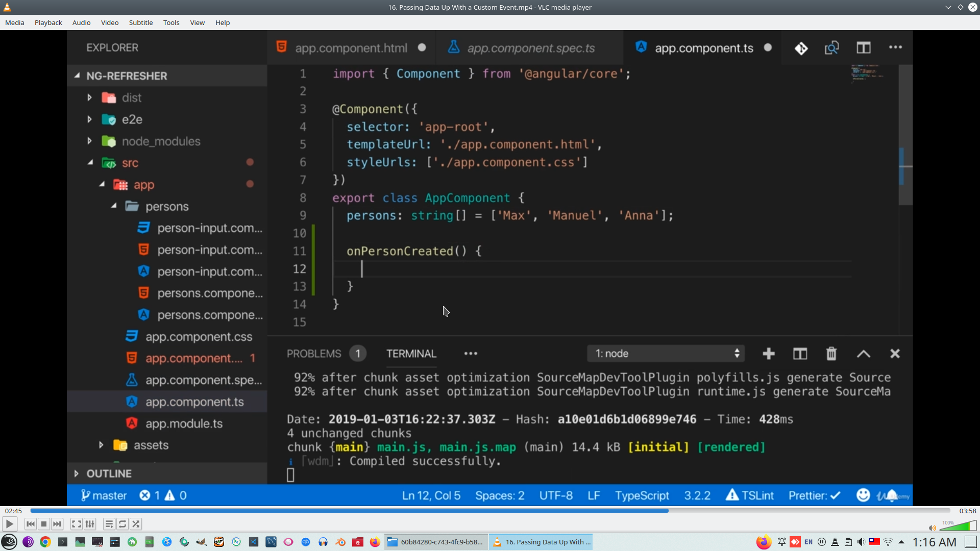Image resolution: width=980 pixels, height=551 pixels.
Task: Stop playback with the stop icon
Action: click(44, 524)
